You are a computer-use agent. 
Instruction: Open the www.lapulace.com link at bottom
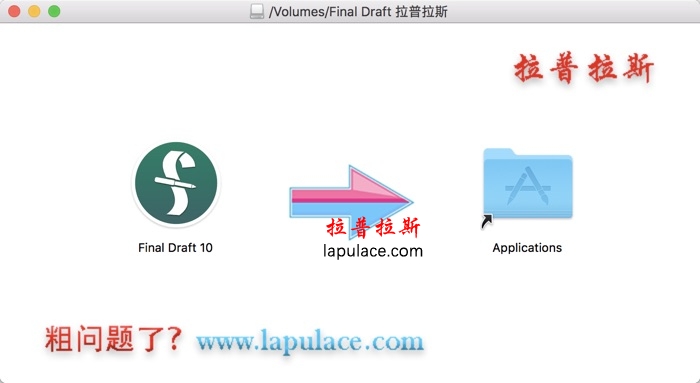pos(309,342)
